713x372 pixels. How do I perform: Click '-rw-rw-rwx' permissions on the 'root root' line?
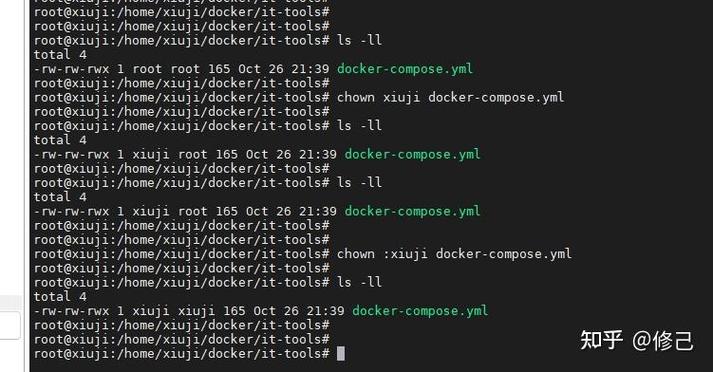(71, 69)
